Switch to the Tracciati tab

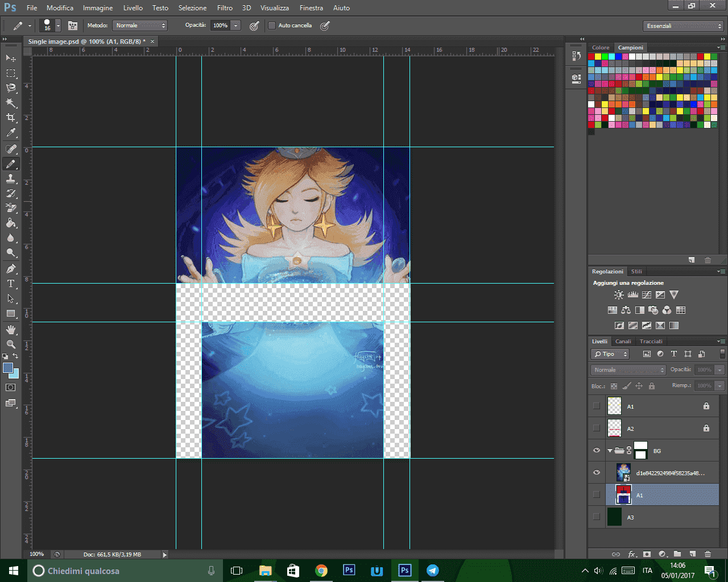coord(651,342)
